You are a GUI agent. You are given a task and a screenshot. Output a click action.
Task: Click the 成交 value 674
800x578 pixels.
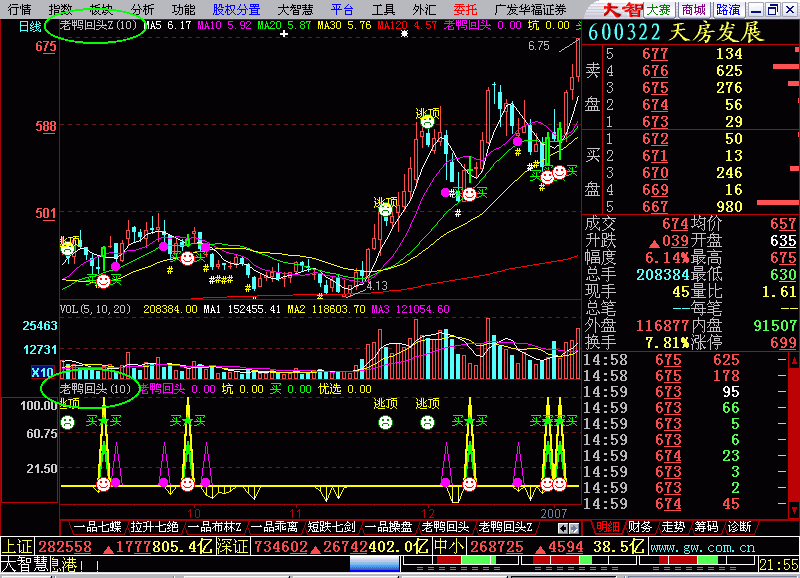click(675, 223)
